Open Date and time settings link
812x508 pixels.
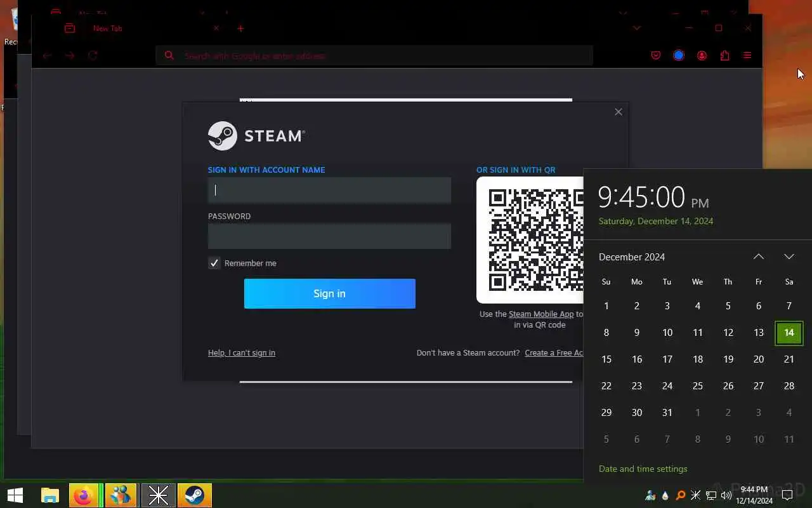coord(643,469)
